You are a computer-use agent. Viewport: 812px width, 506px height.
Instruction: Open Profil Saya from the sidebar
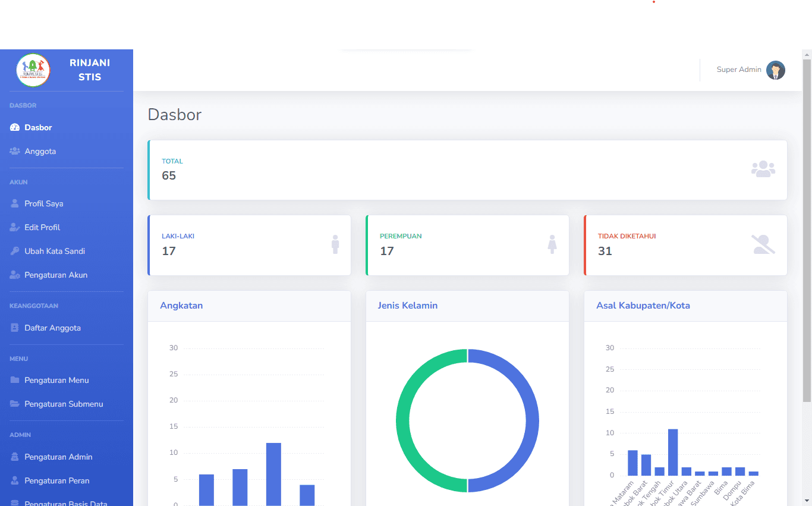pyautogui.click(x=43, y=204)
